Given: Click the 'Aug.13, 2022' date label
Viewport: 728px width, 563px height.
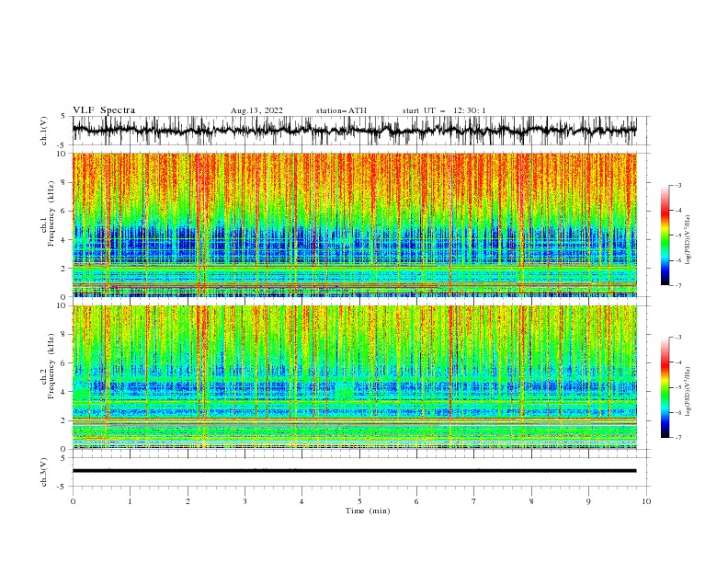Looking at the screenshot, I should point(256,110).
